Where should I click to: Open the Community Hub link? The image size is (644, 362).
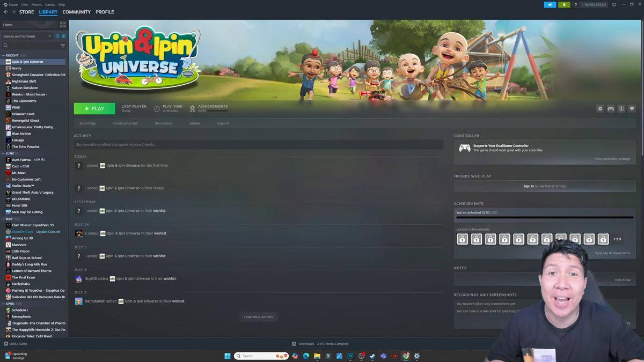click(x=125, y=123)
